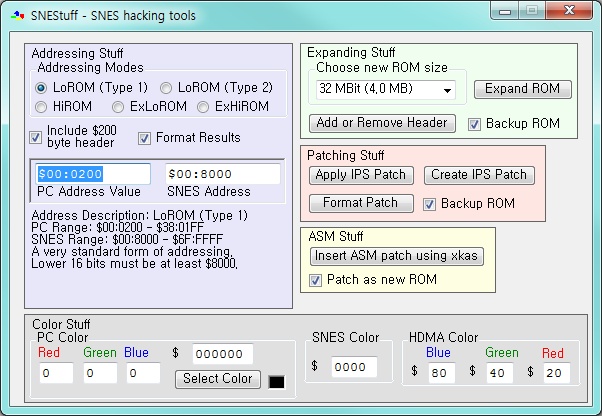Click the PC Color hex field 000000

[x=223, y=354]
